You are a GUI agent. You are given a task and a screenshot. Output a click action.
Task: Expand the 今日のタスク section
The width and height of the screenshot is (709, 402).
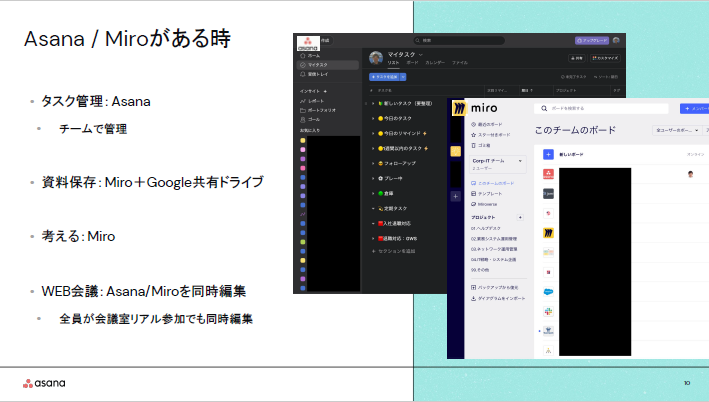(x=373, y=118)
